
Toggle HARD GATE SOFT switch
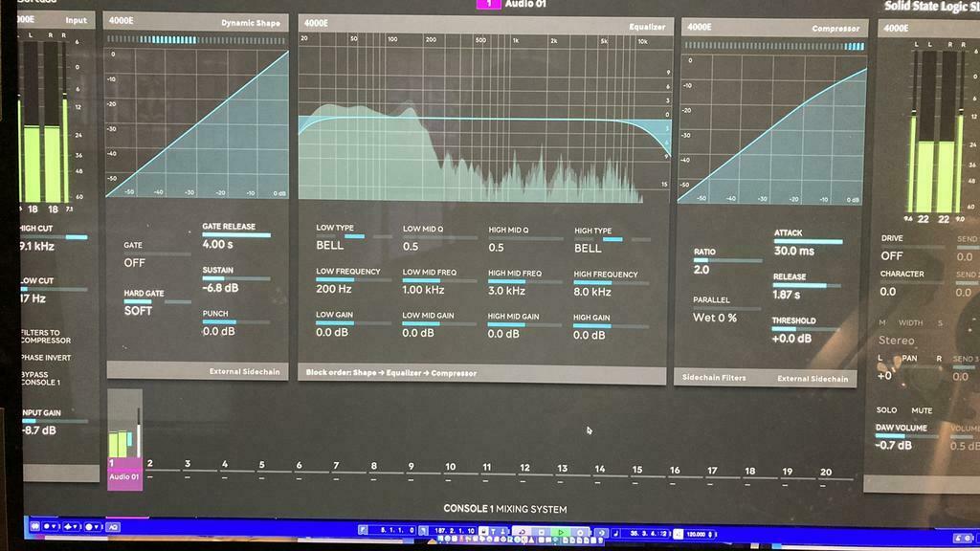pyautogui.click(x=157, y=302)
